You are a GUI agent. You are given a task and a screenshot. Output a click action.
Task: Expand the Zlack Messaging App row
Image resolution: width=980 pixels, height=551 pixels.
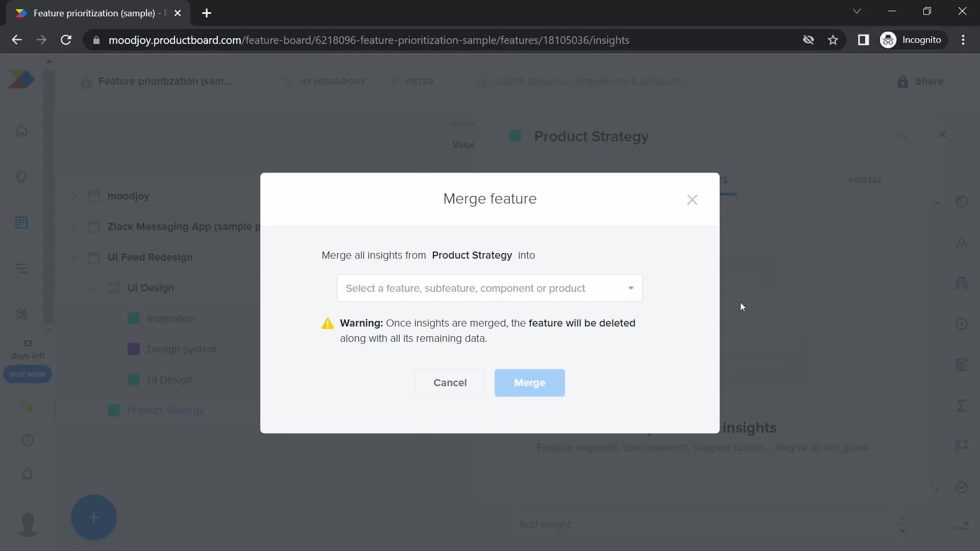click(73, 227)
